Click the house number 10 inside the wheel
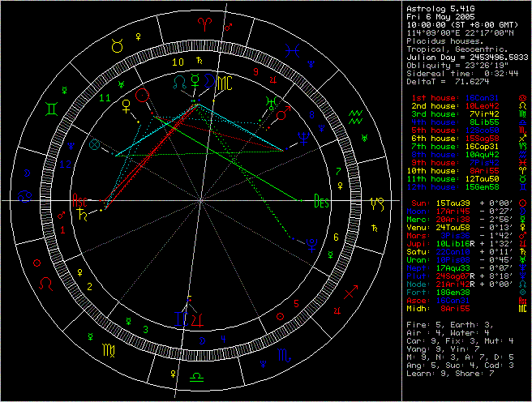Viewport: 532px width, 402px height. click(177, 60)
